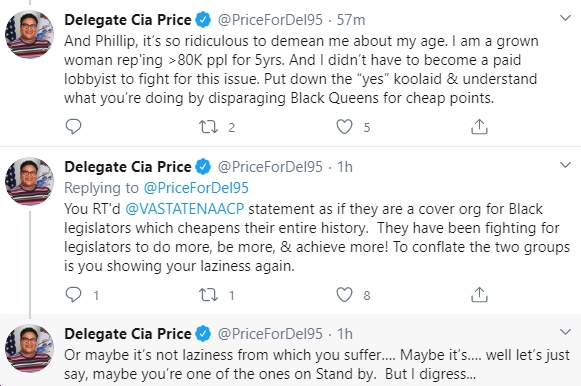
Task: Open the 57m tweet's dropdown menu chevron
Action: 565,18
